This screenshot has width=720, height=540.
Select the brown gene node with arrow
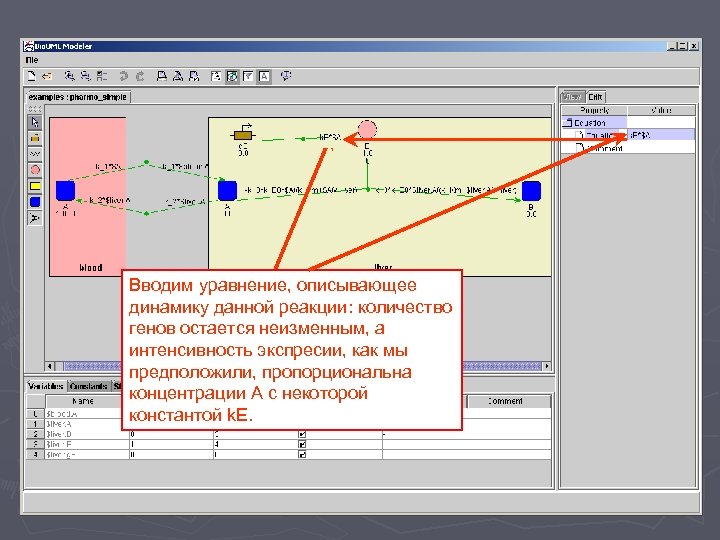point(243,133)
